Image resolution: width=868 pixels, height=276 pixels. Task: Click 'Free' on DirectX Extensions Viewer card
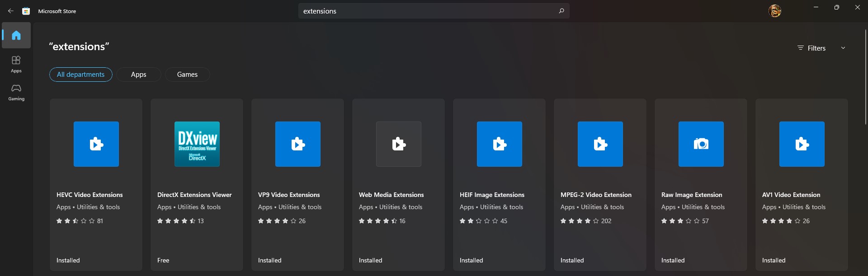pyautogui.click(x=163, y=260)
